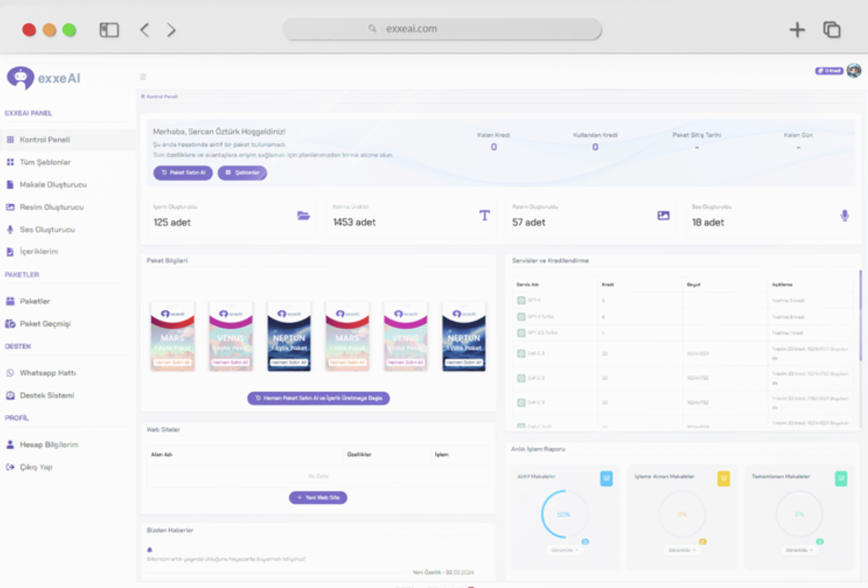Click the 'No Data' text in Web Siteler
This screenshot has width=868, height=588.
coord(318,476)
